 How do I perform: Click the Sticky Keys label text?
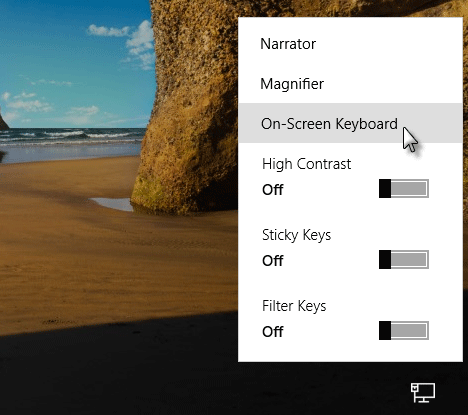point(296,235)
